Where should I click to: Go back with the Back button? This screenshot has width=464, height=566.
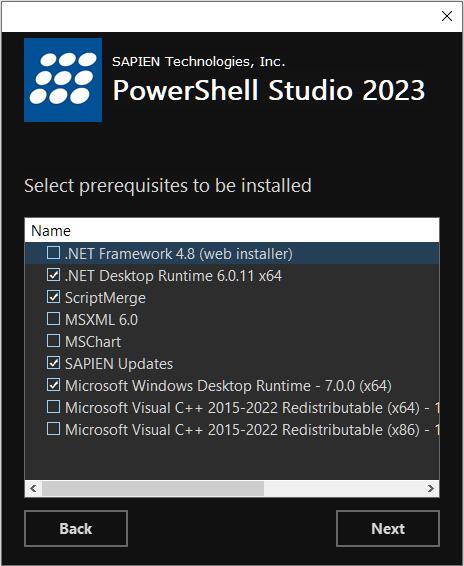pyautogui.click(x=76, y=528)
